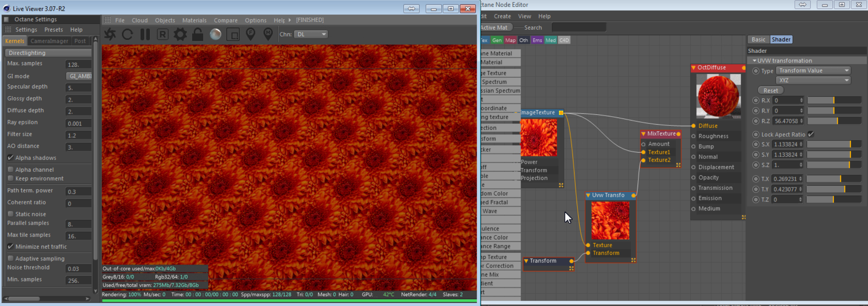Adjust the T.Y translation slider

pyautogui.click(x=834, y=189)
